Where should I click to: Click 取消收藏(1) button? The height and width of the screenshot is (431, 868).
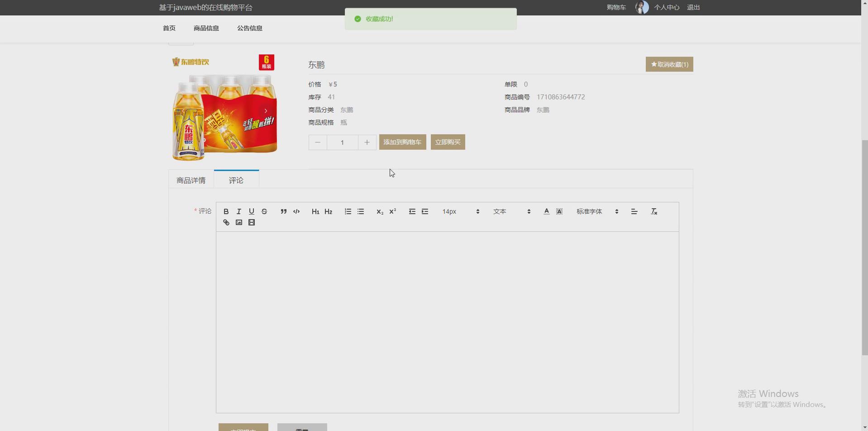tap(669, 64)
